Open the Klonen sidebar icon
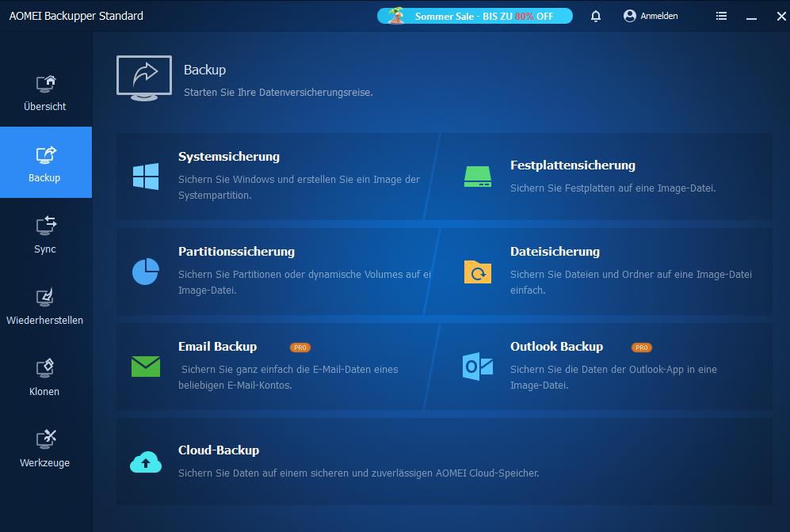The height and width of the screenshot is (532, 790). [45, 368]
